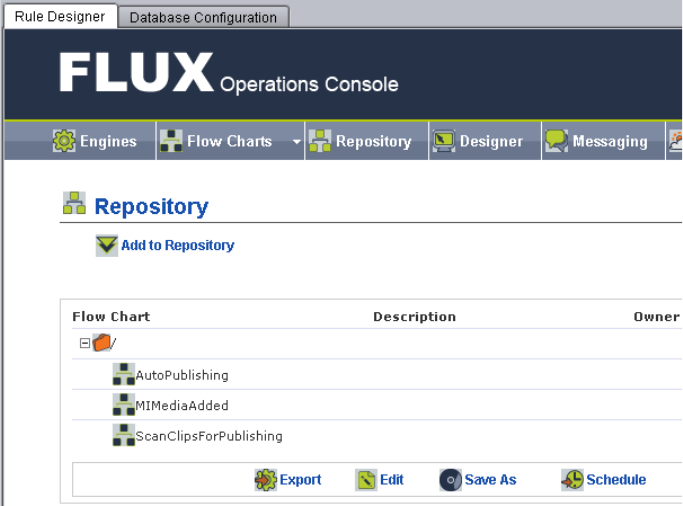Click the Description column header
Viewport: 683px width, 506px height.
coord(414,317)
